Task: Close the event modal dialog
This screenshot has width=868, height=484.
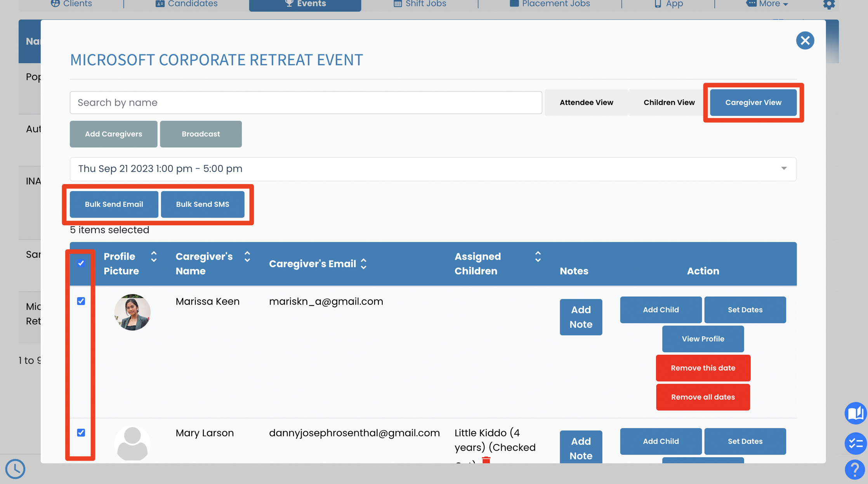Action: 805,40
